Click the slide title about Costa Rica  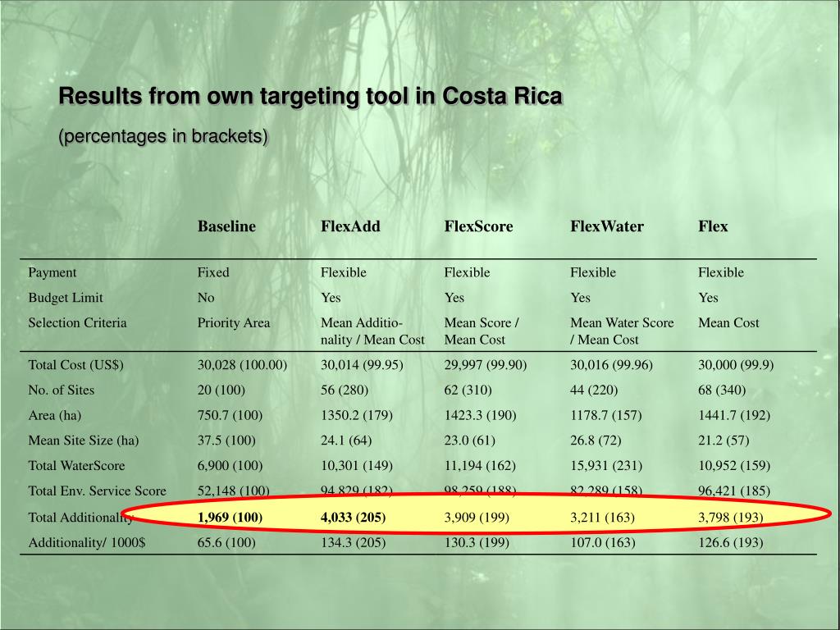310,97
